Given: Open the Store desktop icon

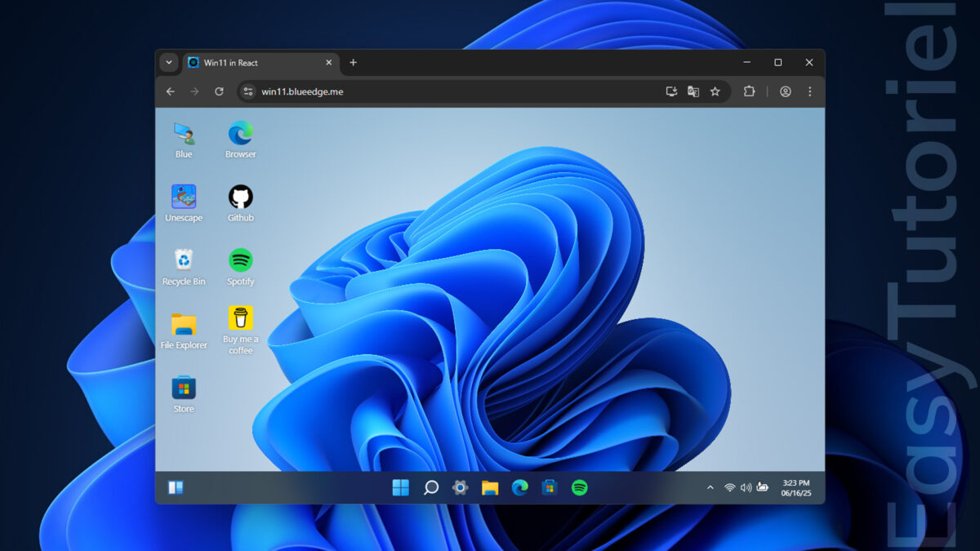Looking at the screenshot, I should click(184, 394).
